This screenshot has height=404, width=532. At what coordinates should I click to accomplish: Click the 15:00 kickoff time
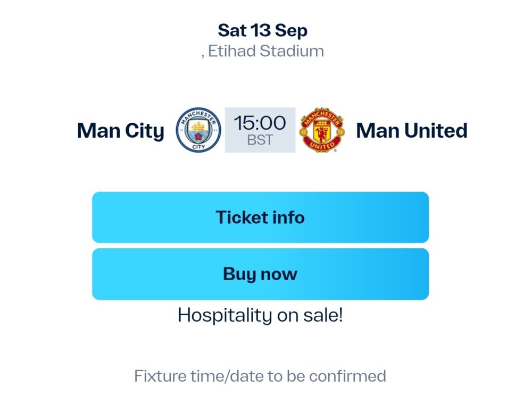pos(260,123)
